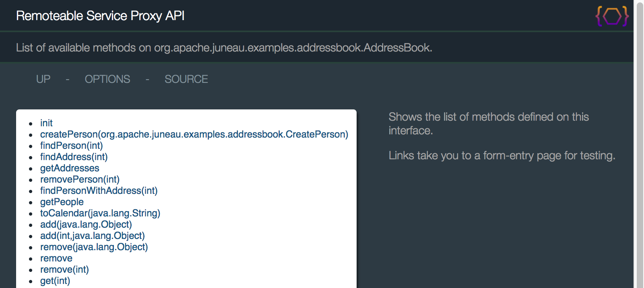Open the remove(int) method page
The height and width of the screenshot is (288, 644).
tap(64, 269)
